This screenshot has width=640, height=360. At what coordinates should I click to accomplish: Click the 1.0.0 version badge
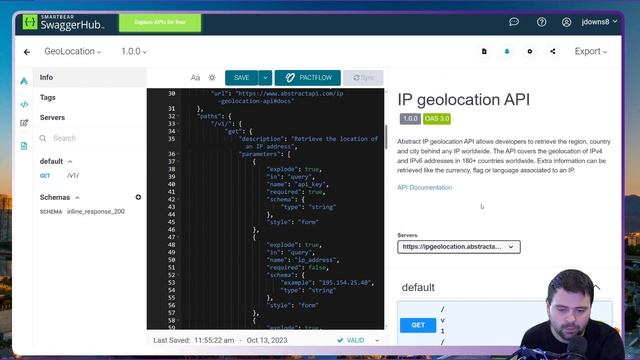[x=410, y=119]
